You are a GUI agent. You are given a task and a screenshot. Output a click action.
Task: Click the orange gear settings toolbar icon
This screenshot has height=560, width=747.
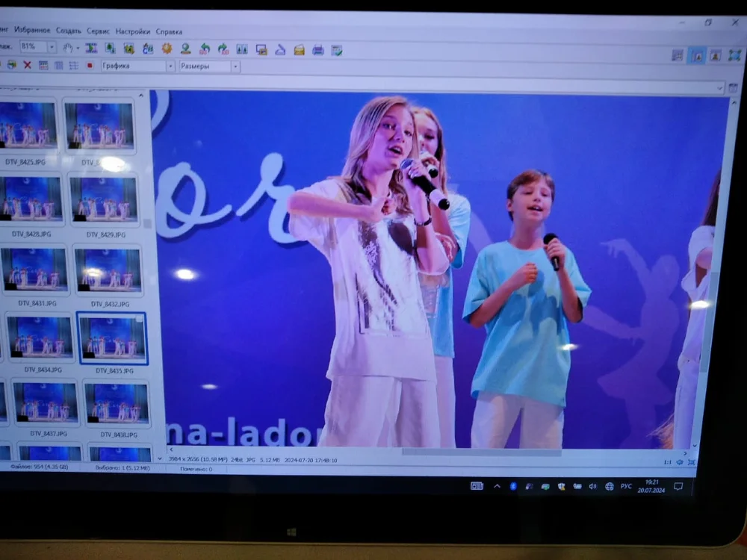167,49
